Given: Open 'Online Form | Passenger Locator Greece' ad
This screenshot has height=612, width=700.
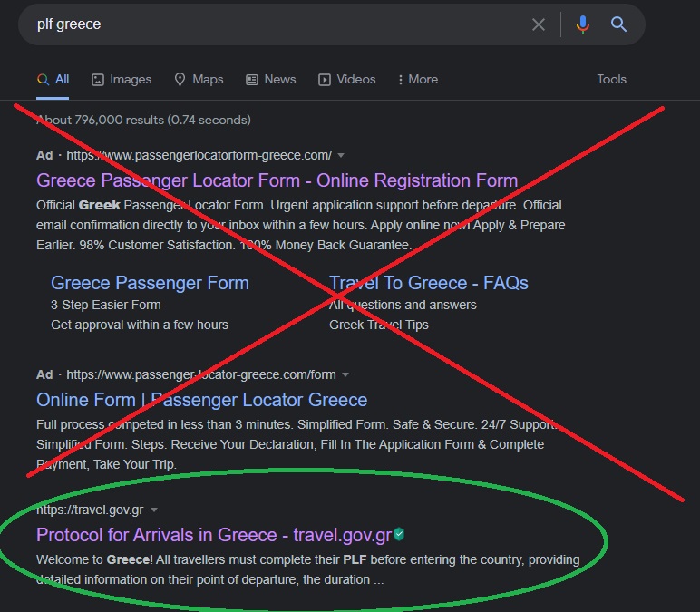Looking at the screenshot, I should click(x=202, y=400).
